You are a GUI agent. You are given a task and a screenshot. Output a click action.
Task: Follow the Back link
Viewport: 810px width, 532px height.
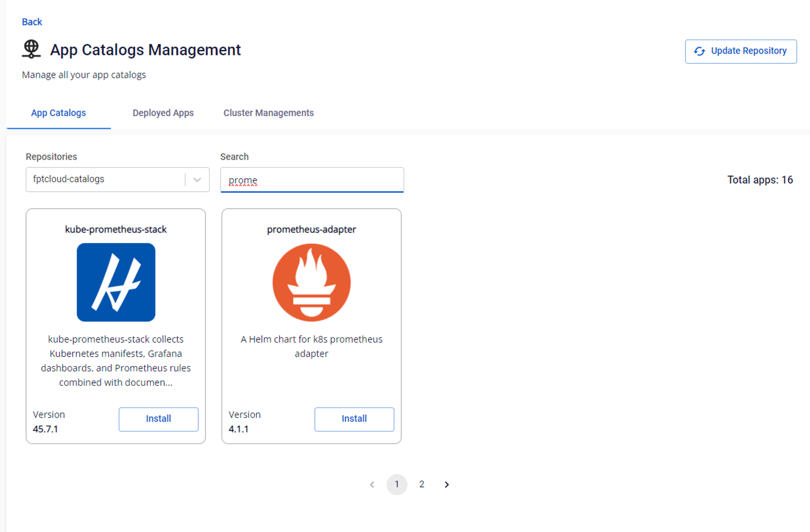[x=32, y=22]
